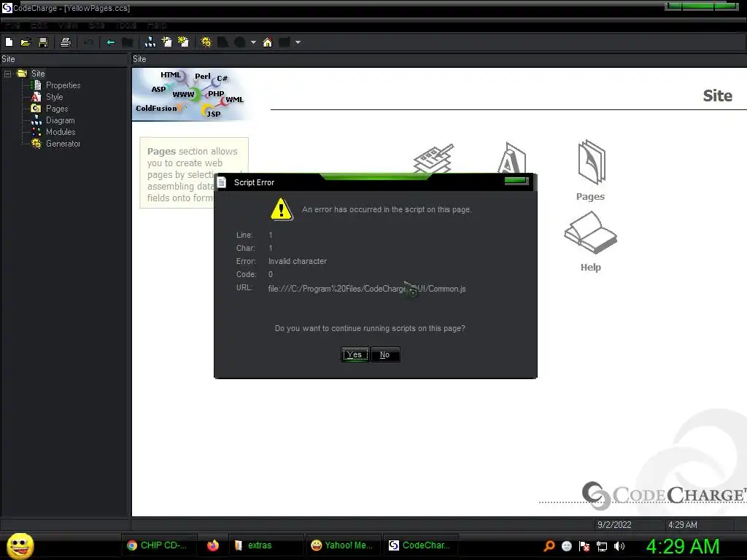Click No in Script Error dialog
The height and width of the screenshot is (560, 747).
385,355
